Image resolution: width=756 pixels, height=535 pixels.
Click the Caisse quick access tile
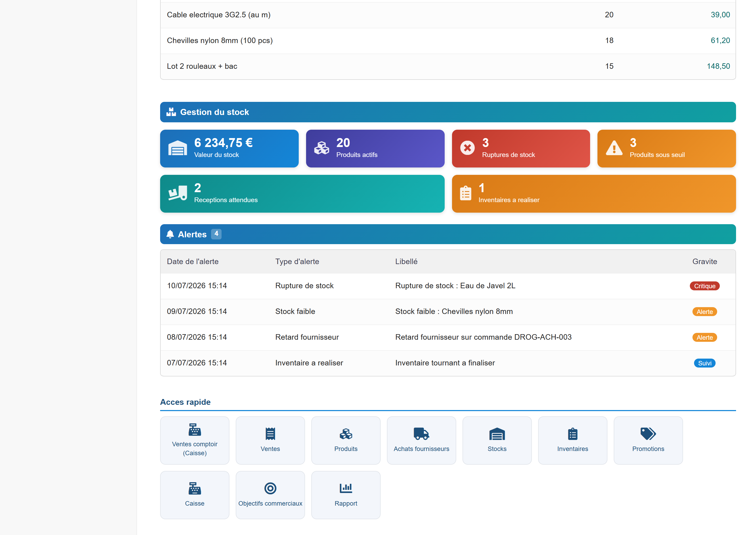pyautogui.click(x=194, y=495)
